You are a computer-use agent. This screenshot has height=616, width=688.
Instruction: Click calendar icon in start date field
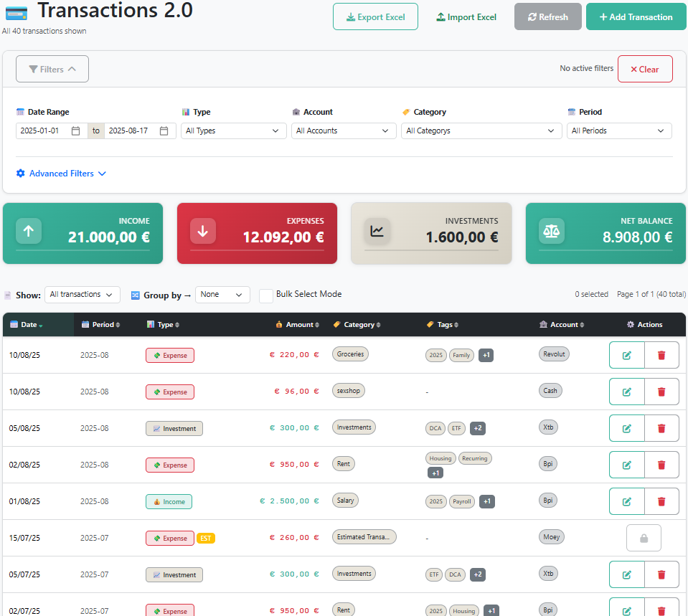point(75,131)
